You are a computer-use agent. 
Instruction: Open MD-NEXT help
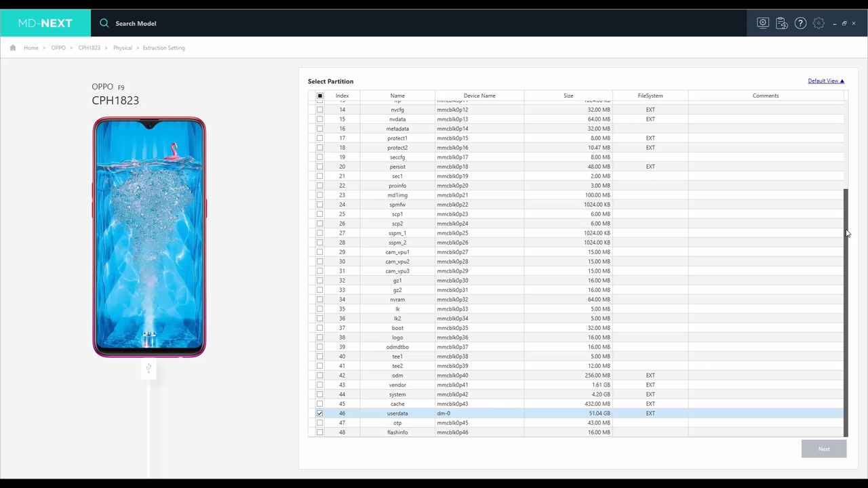(x=801, y=23)
